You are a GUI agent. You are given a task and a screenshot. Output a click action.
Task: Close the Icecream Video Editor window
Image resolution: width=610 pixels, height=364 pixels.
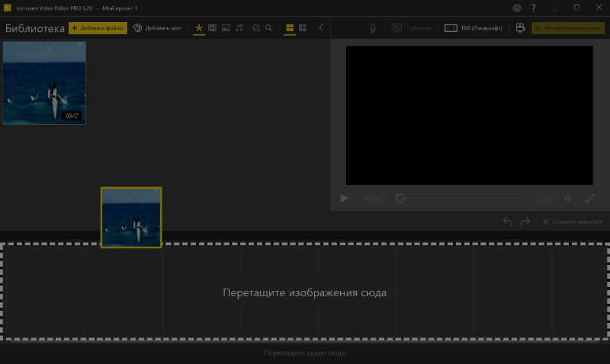(x=599, y=8)
